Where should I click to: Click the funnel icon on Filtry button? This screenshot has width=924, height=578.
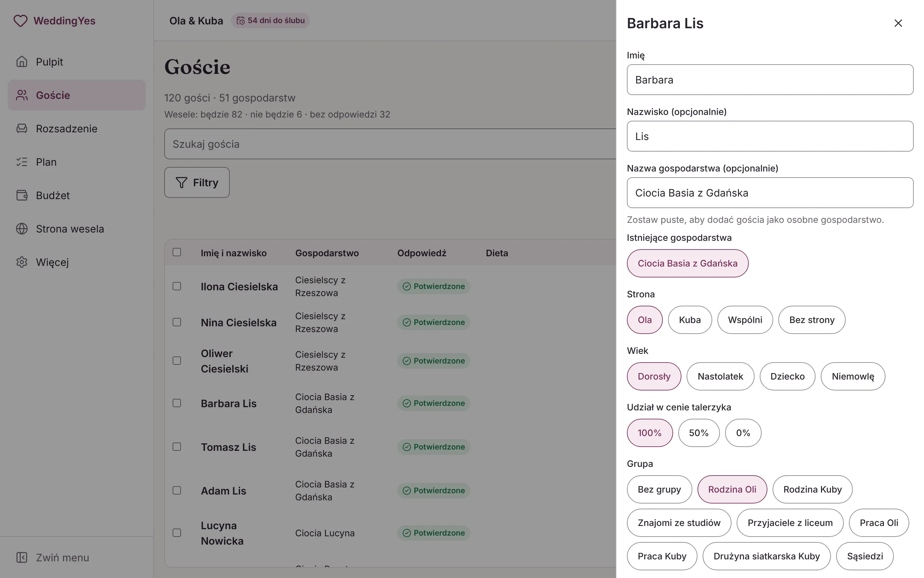point(181,183)
